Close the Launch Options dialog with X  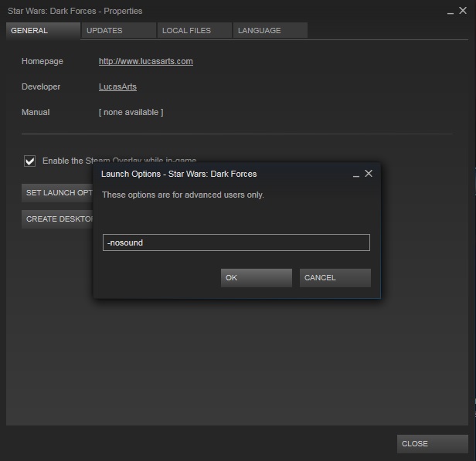coord(369,174)
